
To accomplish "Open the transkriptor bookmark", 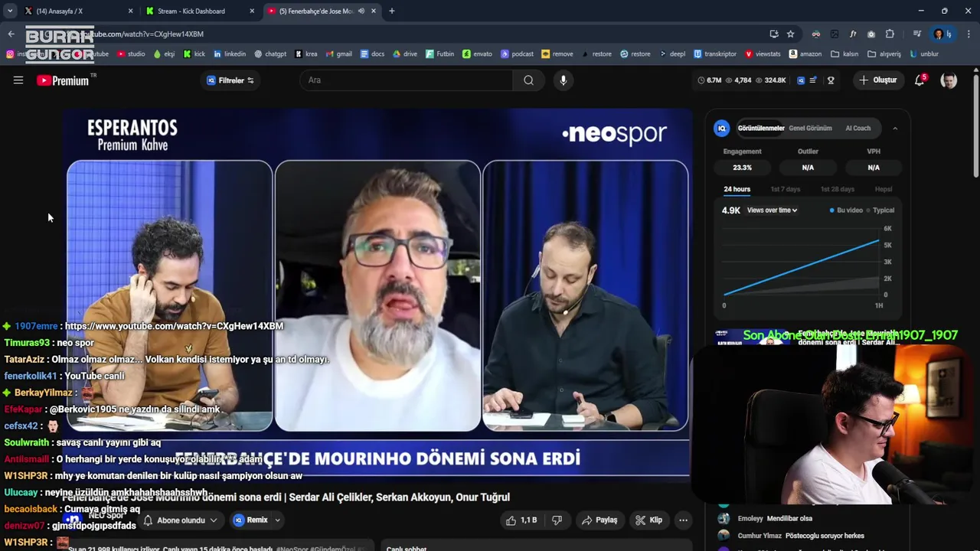I will pyautogui.click(x=715, y=54).
